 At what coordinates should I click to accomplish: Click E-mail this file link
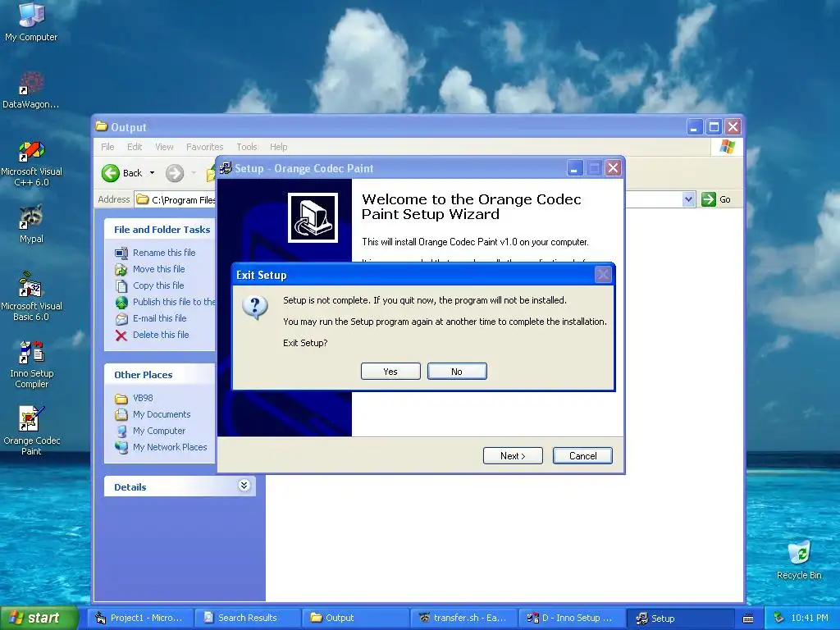[x=160, y=318]
